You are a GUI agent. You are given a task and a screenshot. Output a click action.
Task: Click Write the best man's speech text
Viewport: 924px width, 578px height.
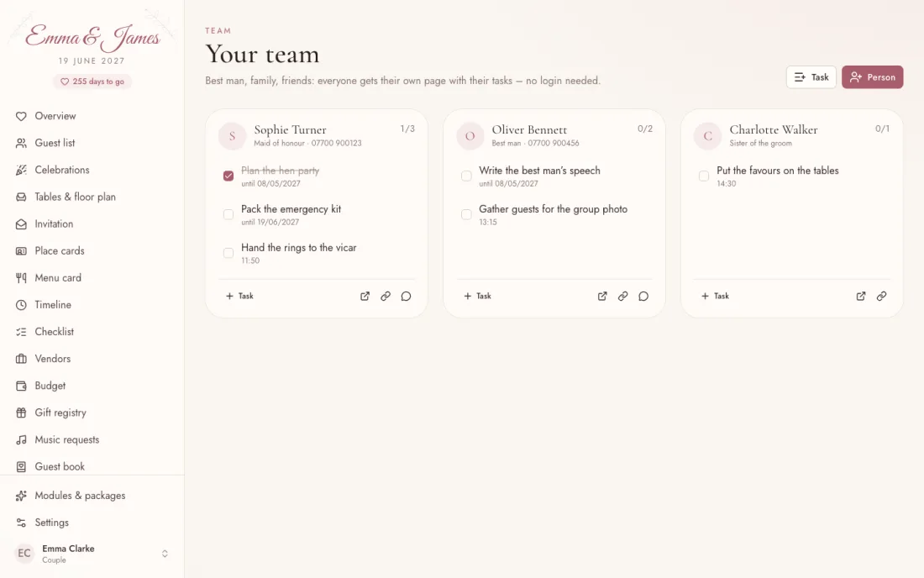tap(540, 171)
